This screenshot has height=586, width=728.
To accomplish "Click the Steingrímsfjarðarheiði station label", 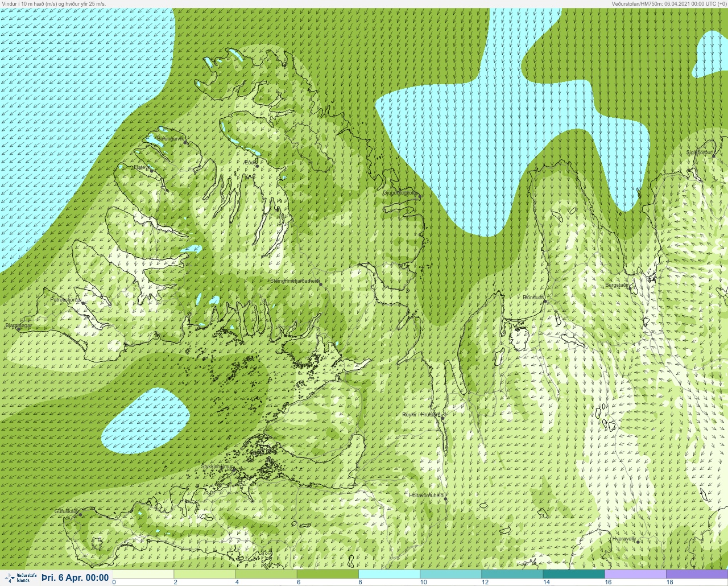I will coord(295,280).
